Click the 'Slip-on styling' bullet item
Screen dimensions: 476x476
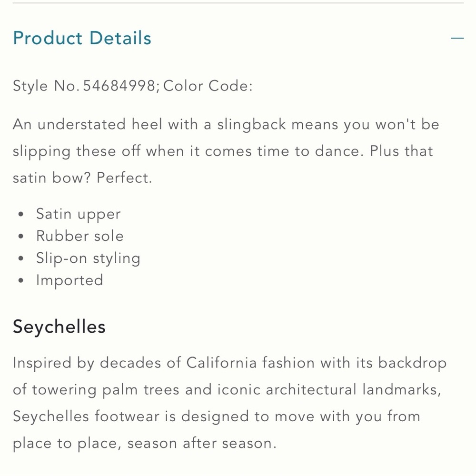pos(89,258)
